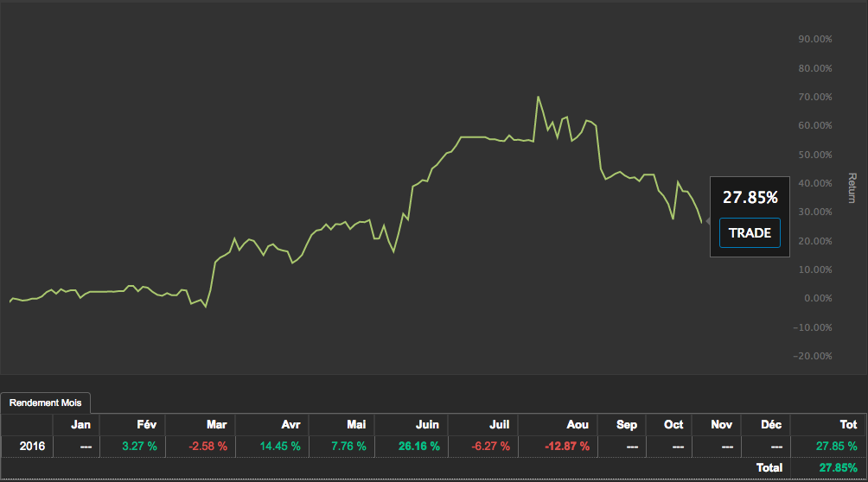Click the 26.16 % June return value
Screen dimensions: 868x482
[x=418, y=446]
